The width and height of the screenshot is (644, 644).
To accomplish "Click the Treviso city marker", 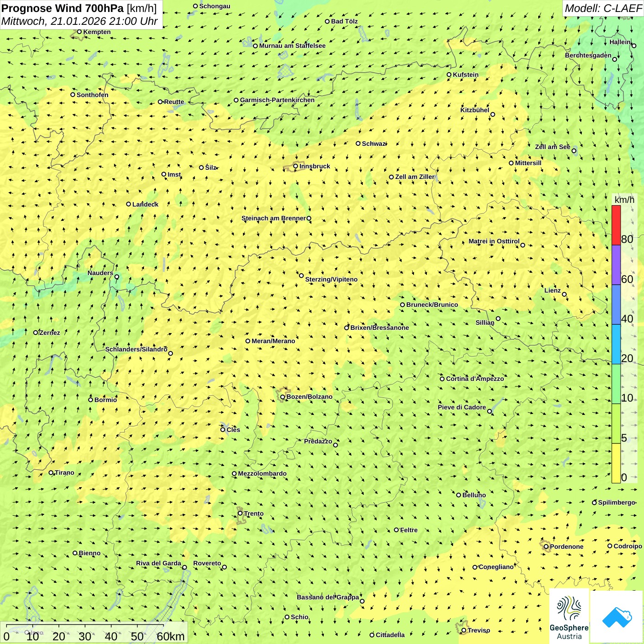I will coord(464,631).
